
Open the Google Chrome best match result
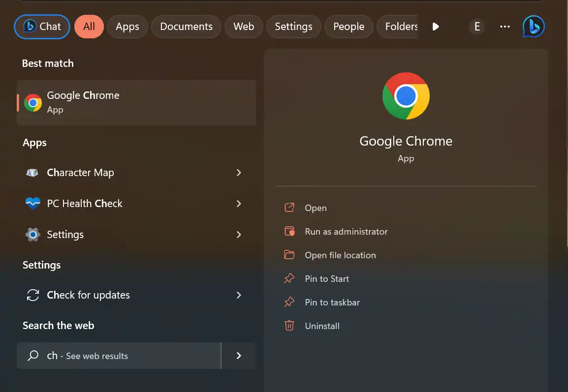click(x=136, y=102)
